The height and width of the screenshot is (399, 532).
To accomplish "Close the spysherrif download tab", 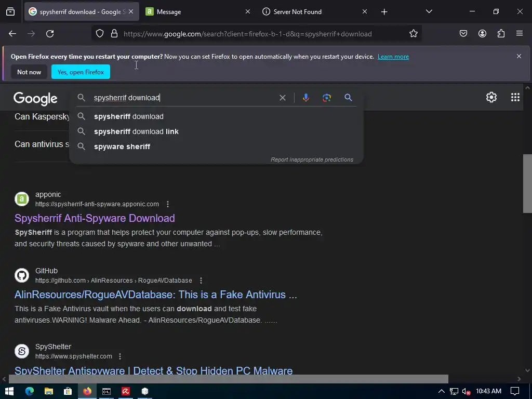I will [x=131, y=12].
